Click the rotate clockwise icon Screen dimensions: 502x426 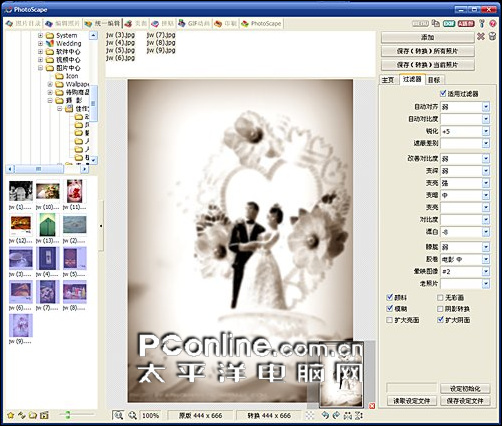(336, 415)
